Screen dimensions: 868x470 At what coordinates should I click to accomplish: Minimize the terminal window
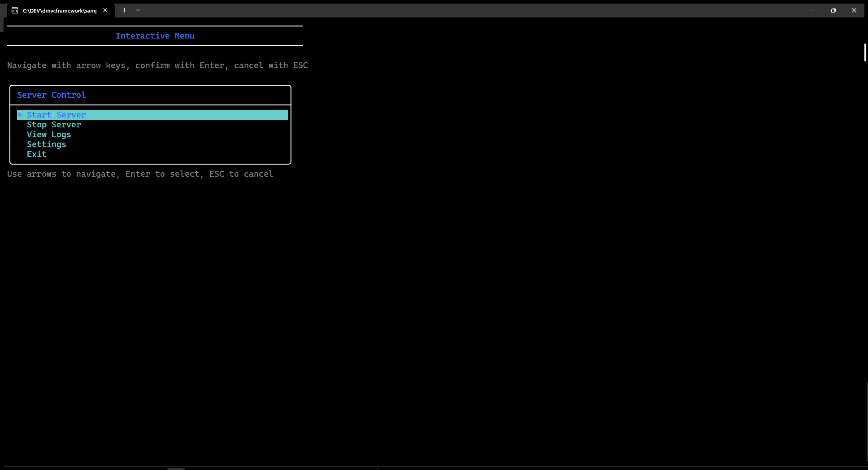coord(813,10)
